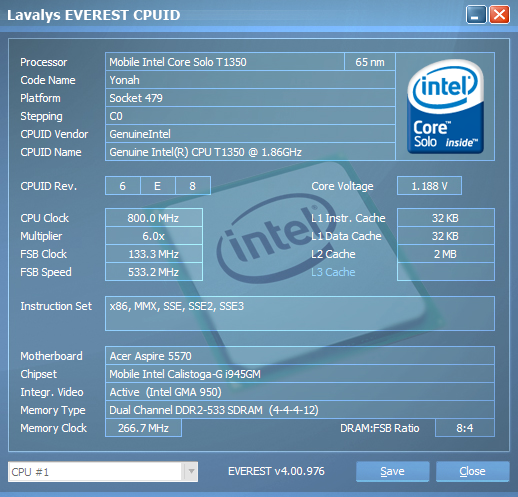This screenshot has height=497, width=518.
Task: Click the C0 stepping value
Action: tap(116, 116)
